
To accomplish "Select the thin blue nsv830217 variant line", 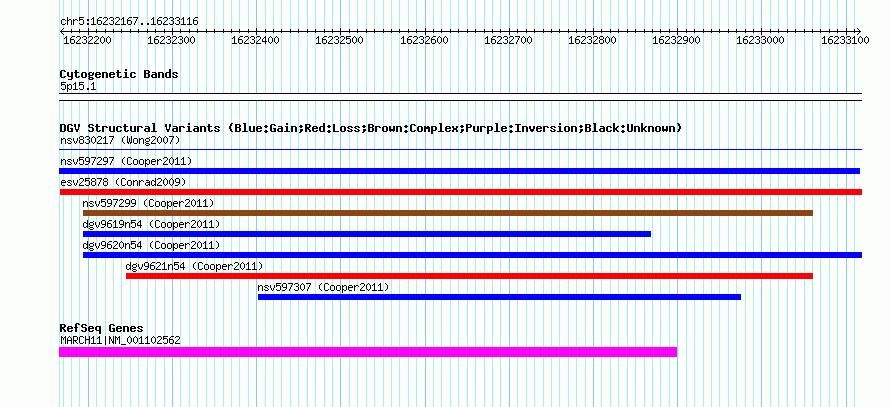I will 460,150.
